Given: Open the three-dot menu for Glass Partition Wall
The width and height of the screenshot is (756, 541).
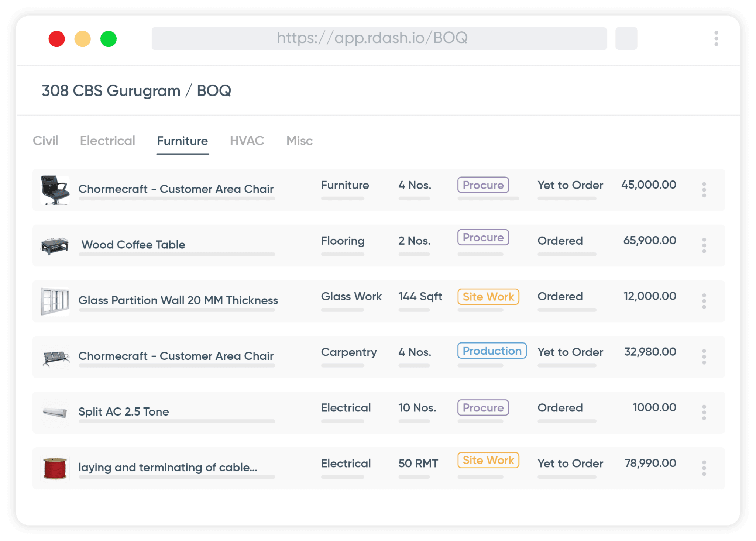Looking at the screenshot, I should (704, 301).
